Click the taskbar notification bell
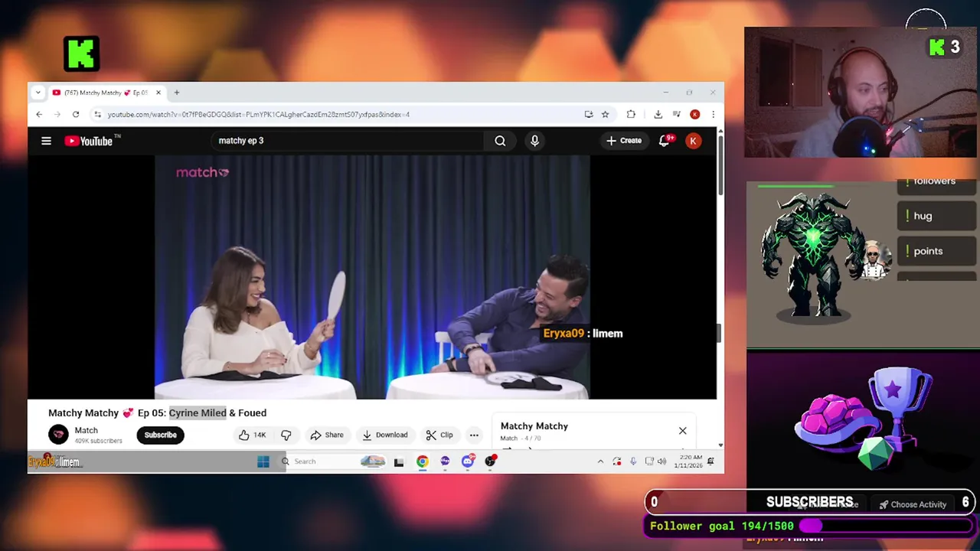This screenshot has height=551, width=980. [x=710, y=461]
